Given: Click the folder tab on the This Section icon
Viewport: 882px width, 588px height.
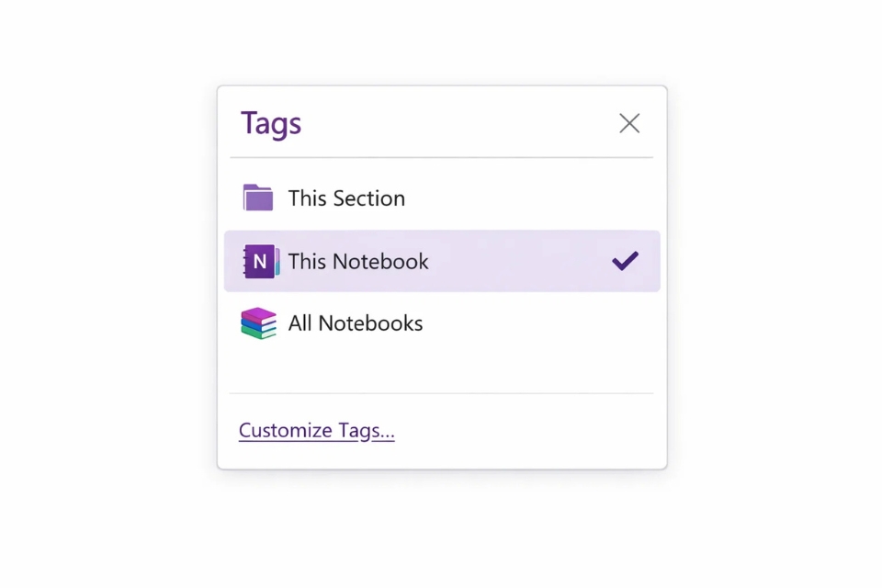Looking at the screenshot, I should pyautogui.click(x=250, y=188).
